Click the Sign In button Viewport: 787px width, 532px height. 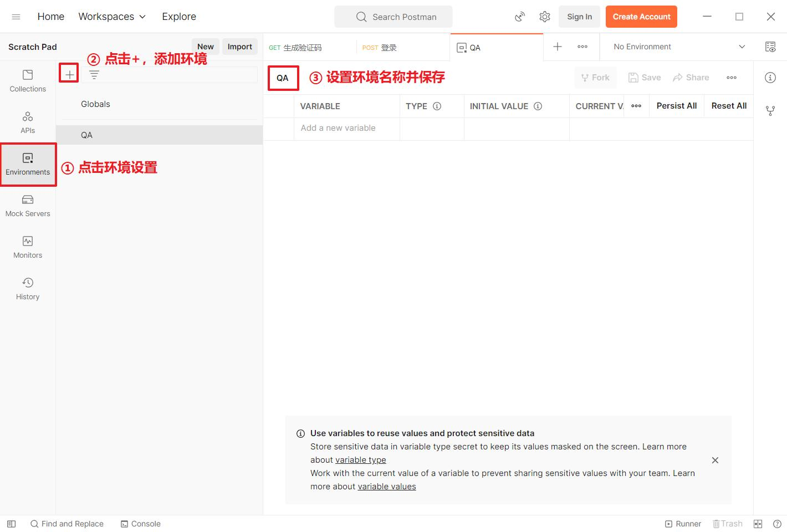(x=579, y=17)
